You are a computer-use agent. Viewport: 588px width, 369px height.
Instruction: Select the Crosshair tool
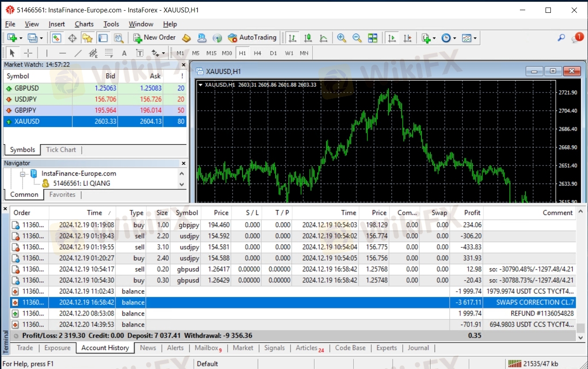click(x=28, y=53)
